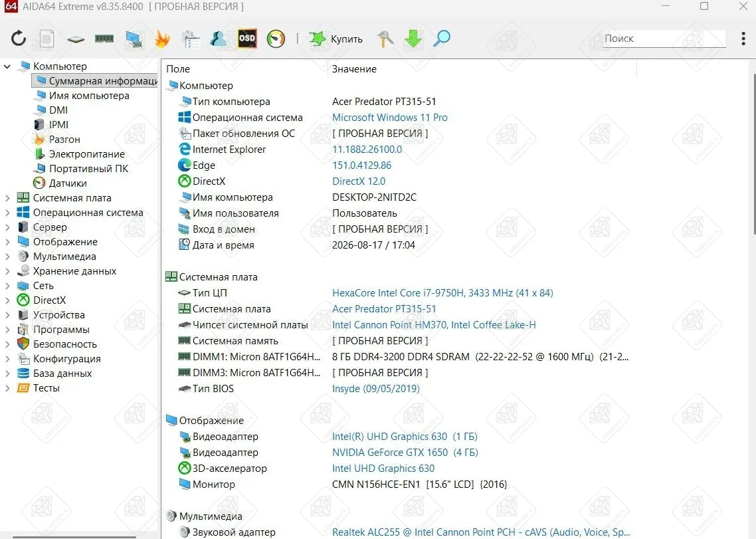This screenshot has height=539, width=756.
Task: Expand the Отображение tree node
Action: 7,242
